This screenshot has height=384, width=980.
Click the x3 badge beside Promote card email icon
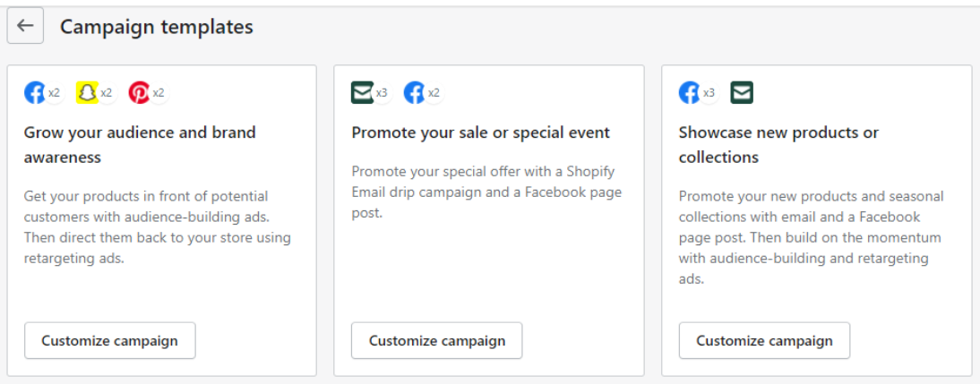pyautogui.click(x=382, y=93)
